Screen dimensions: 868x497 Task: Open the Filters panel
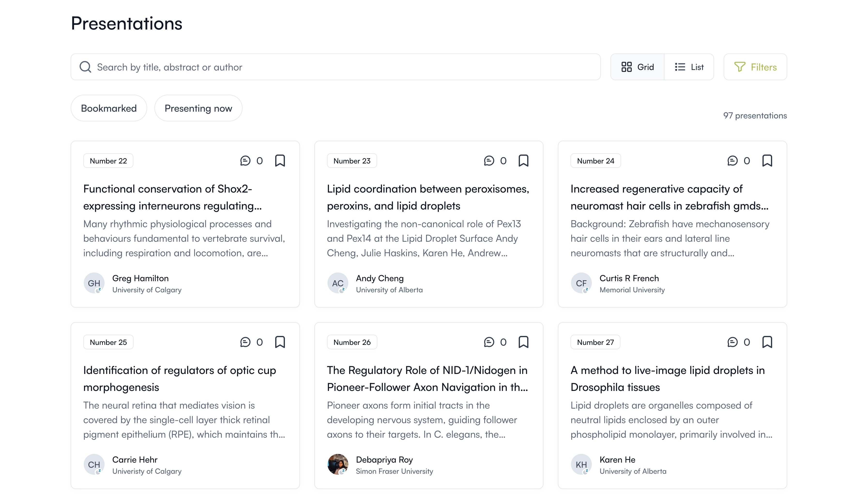(x=755, y=67)
